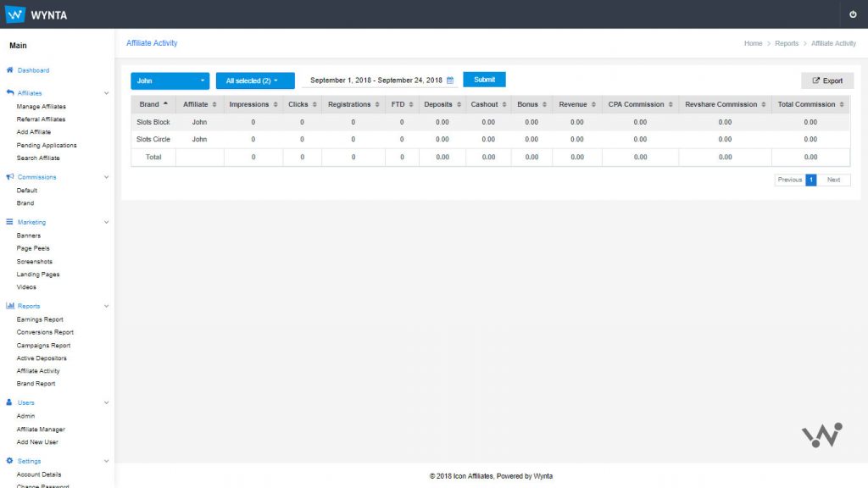Sort table by Brand column arrow
This screenshot has height=488, width=868.
coord(165,103)
